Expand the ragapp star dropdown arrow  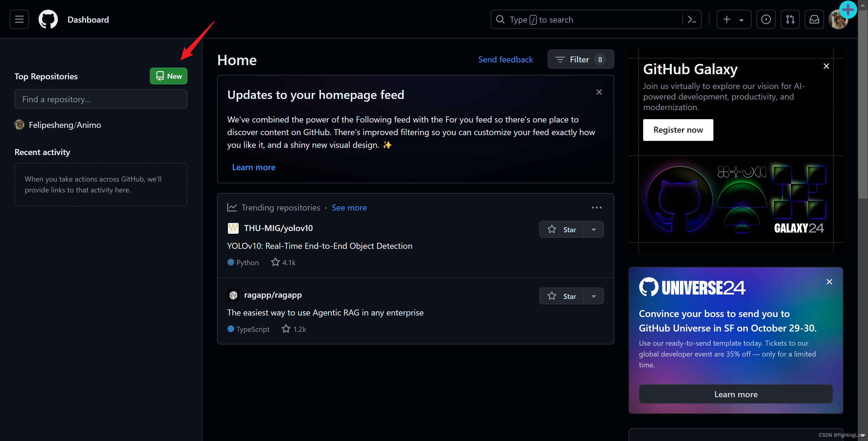(593, 295)
